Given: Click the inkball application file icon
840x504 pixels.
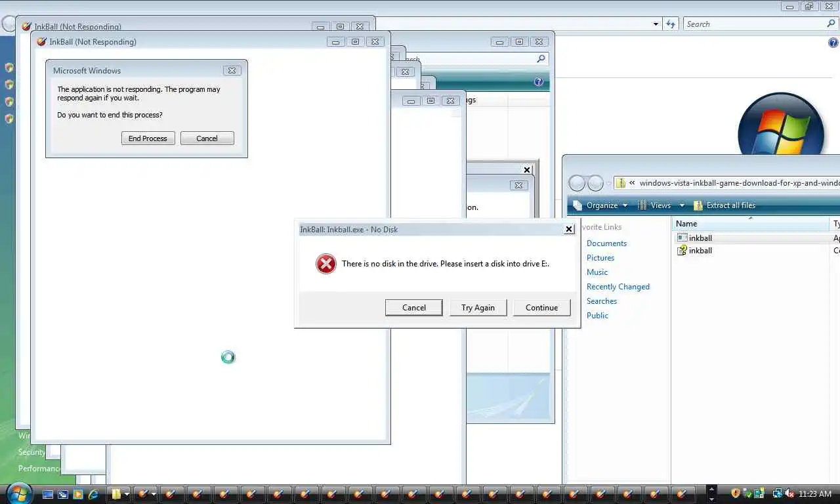Looking at the screenshot, I should tap(682, 238).
